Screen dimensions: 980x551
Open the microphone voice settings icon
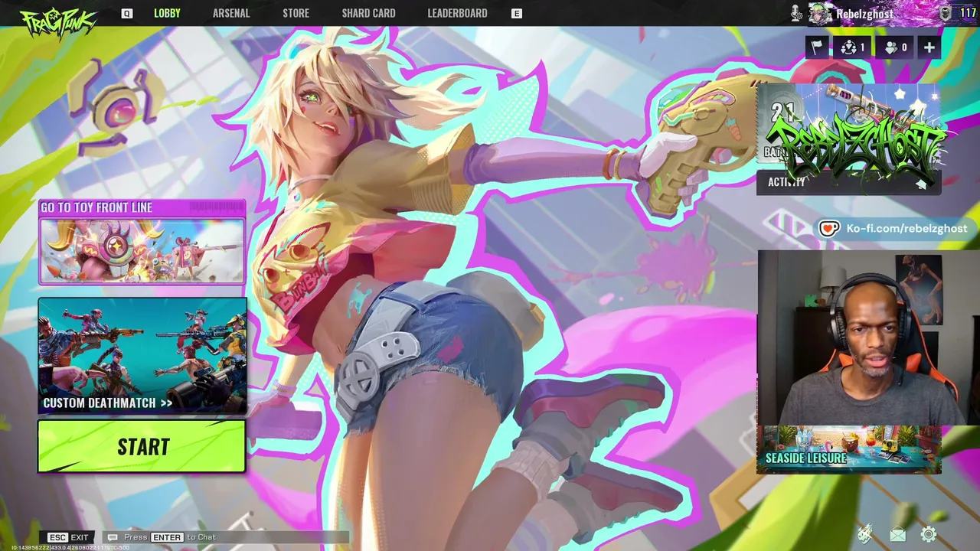click(797, 13)
